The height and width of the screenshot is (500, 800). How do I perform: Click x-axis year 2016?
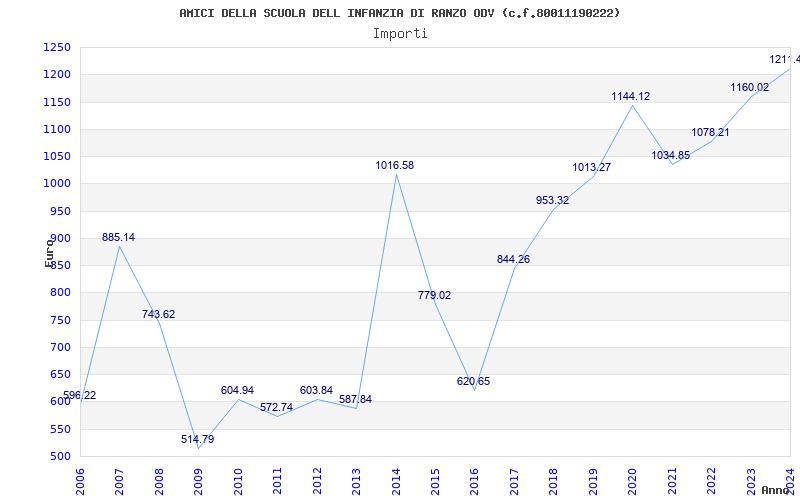pyautogui.click(x=474, y=482)
